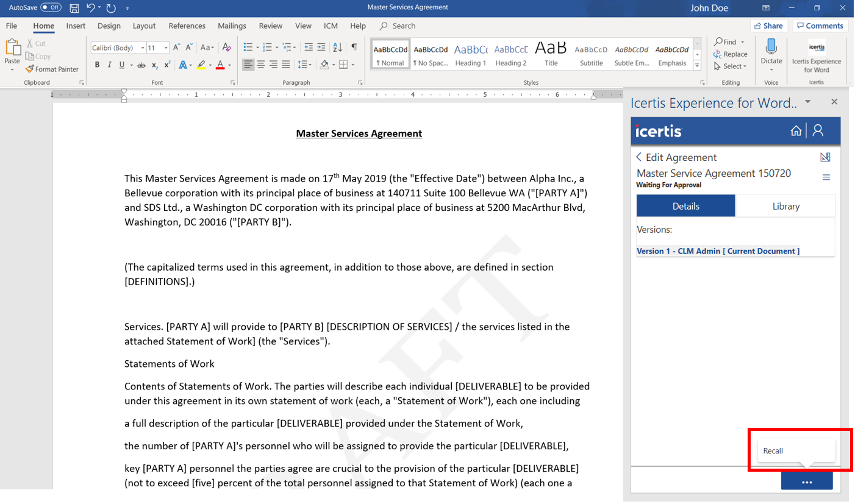Show paragraph marks with pilcrow icon
Image resolution: width=858 pixels, height=504 pixels.
click(354, 48)
